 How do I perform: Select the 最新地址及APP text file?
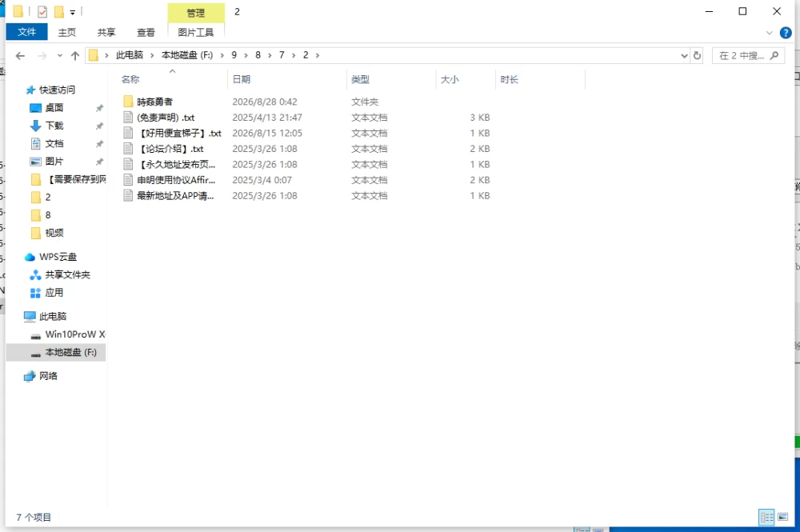pyautogui.click(x=169, y=196)
